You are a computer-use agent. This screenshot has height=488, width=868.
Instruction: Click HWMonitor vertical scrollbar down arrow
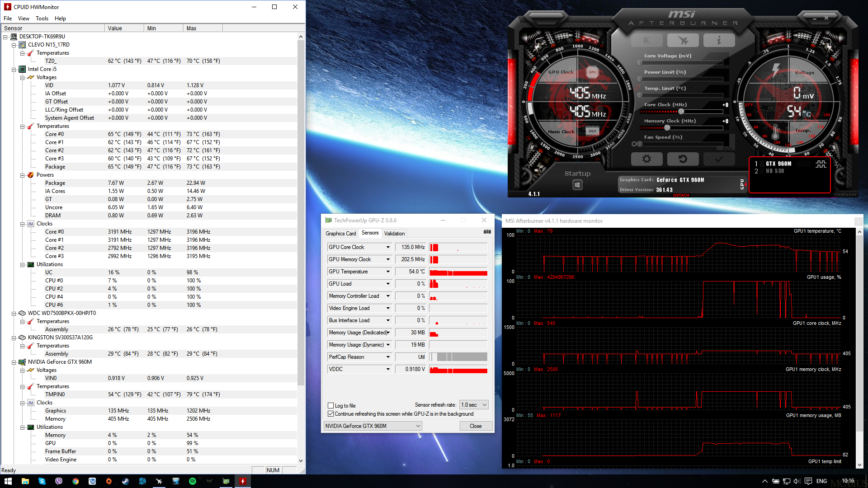pyautogui.click(x=301, y=460)
